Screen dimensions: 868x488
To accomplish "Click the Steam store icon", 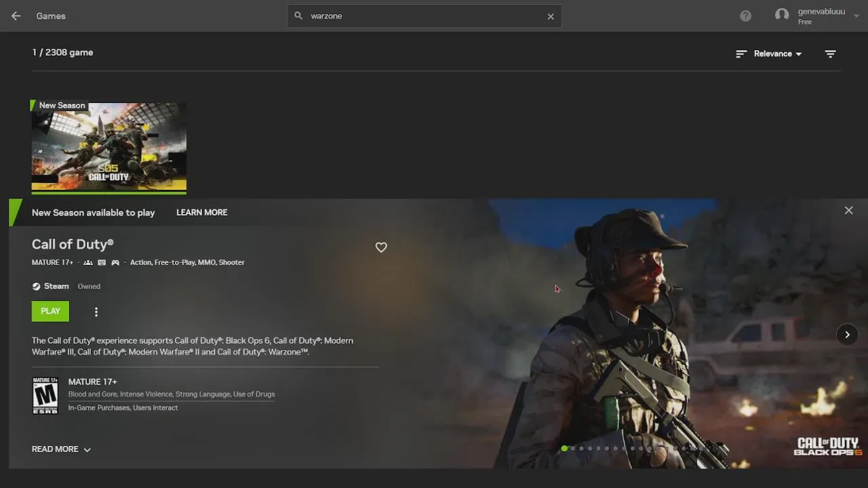I will [x=36, y=286].
